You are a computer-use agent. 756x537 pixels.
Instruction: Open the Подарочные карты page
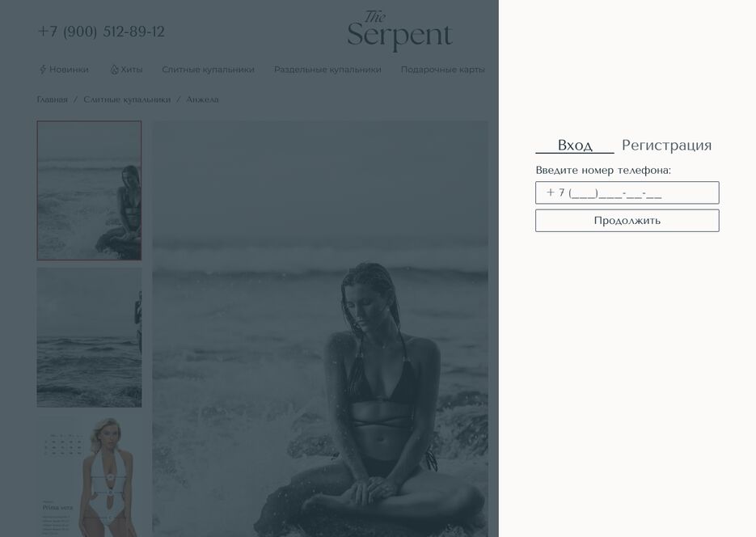click(x=442, y=70)
